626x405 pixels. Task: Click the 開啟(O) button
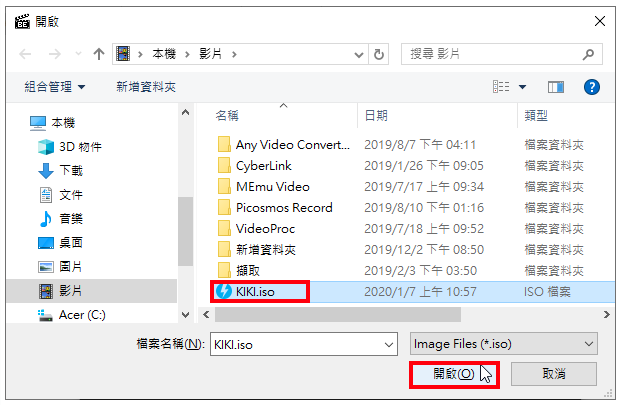click(454, 374)
